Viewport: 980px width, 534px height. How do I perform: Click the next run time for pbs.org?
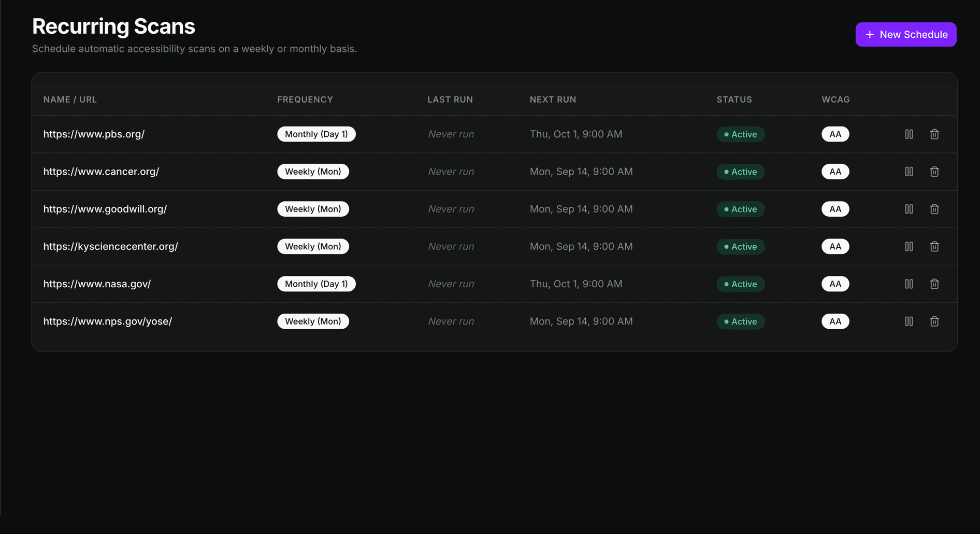point(576,134)
